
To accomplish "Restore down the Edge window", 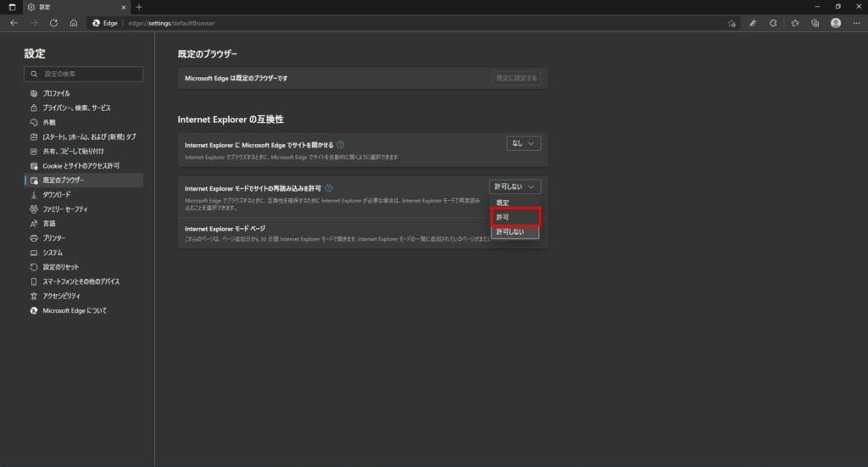I will pyautogui.click(x=838, y=7).
